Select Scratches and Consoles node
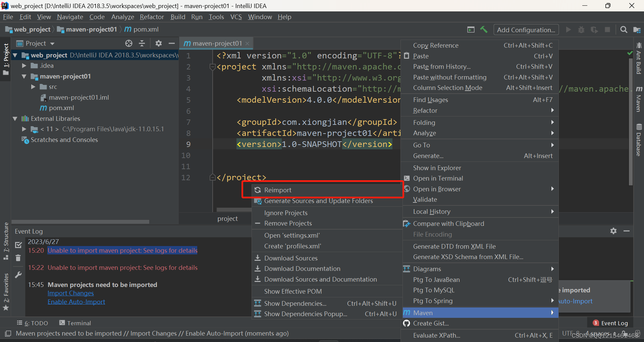 [x=60, y=140]
